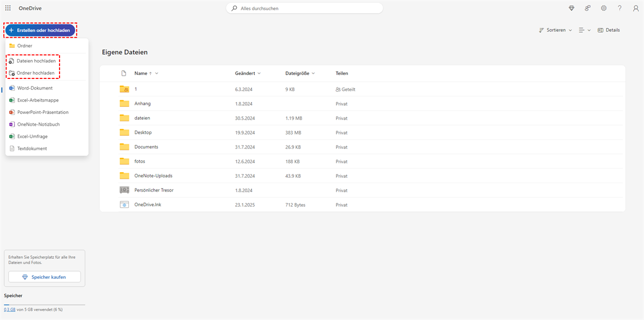Click the storage usage progress bar
The image size is (644, 320).
coord(44,304)
